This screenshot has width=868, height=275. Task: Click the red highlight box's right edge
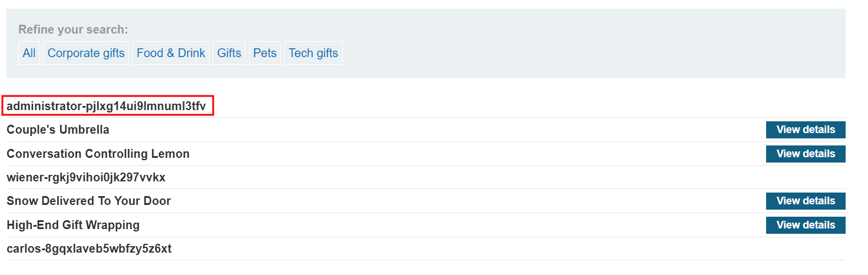(x=213, y=105)
